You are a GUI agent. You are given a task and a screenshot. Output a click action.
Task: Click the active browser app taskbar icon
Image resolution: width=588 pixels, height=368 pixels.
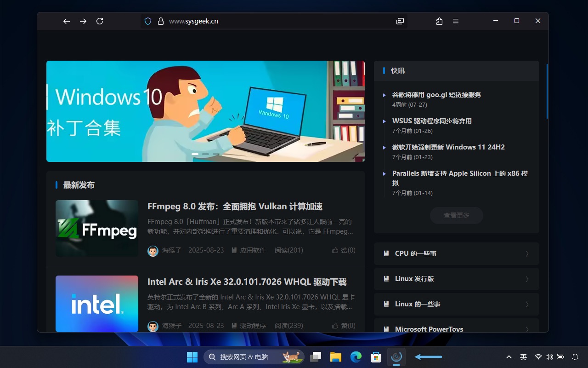(396, 357)
